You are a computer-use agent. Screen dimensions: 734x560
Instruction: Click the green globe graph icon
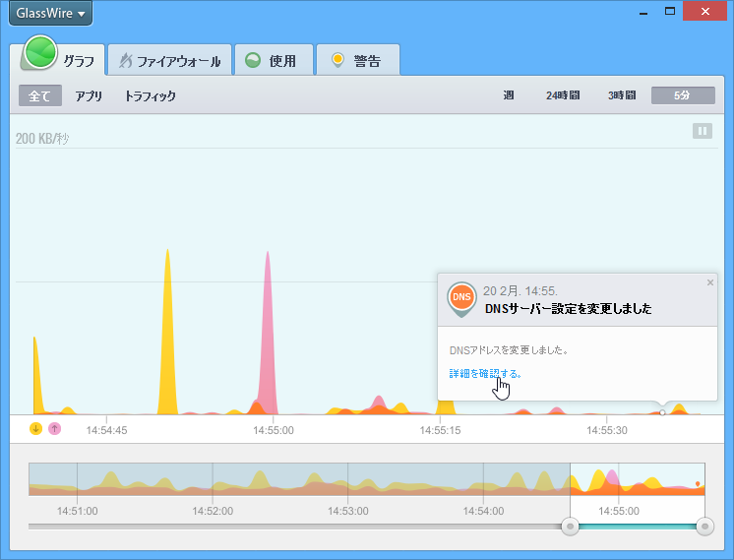[40, 52]
